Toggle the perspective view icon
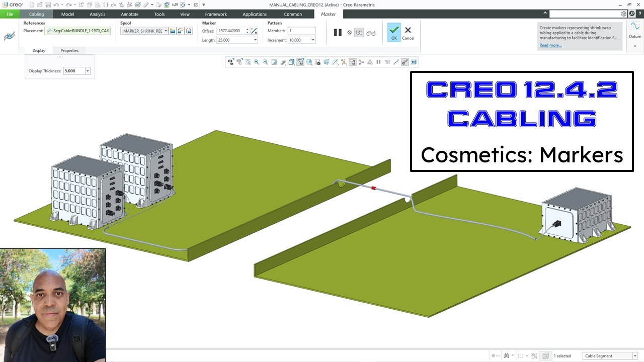 point(327,62)
